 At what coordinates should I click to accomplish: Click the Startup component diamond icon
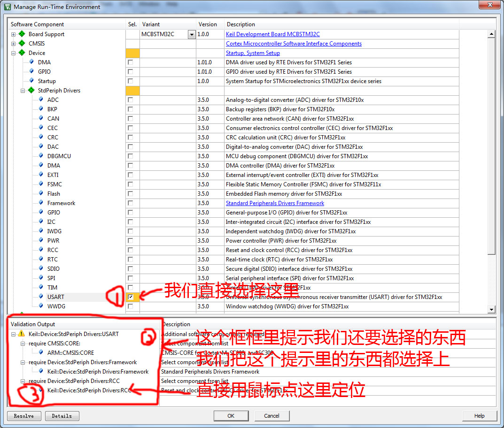click(31, 80)
